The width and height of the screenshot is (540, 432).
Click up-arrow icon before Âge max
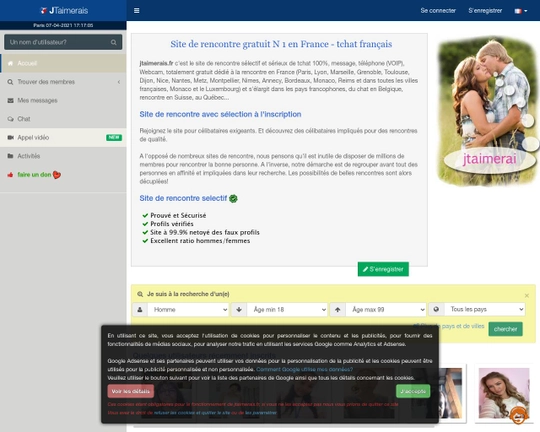click(x=338, y=309)
